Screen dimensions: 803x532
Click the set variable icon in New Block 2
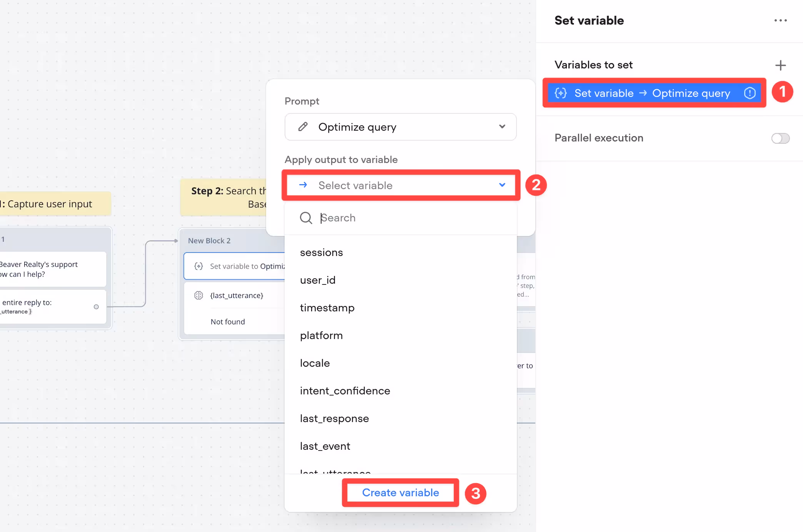[x=198, y=266]
